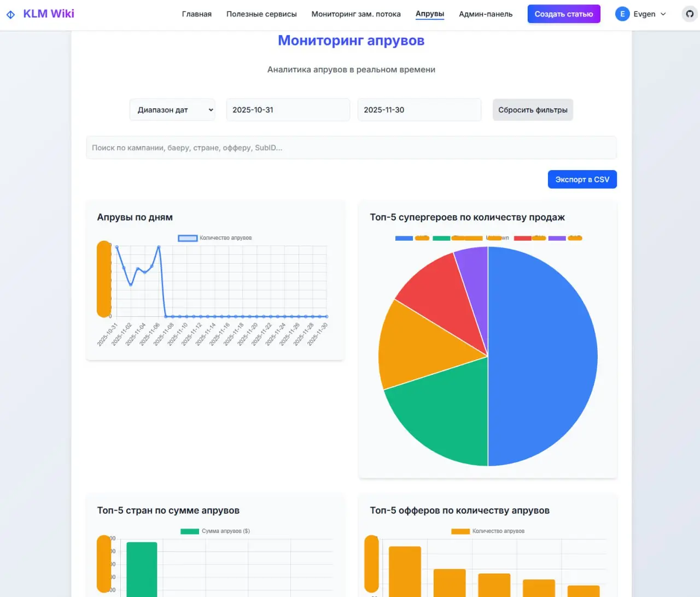
Task: Click the subtitle Аналитика апрувов в реальном времени
Action: [351, 69]
